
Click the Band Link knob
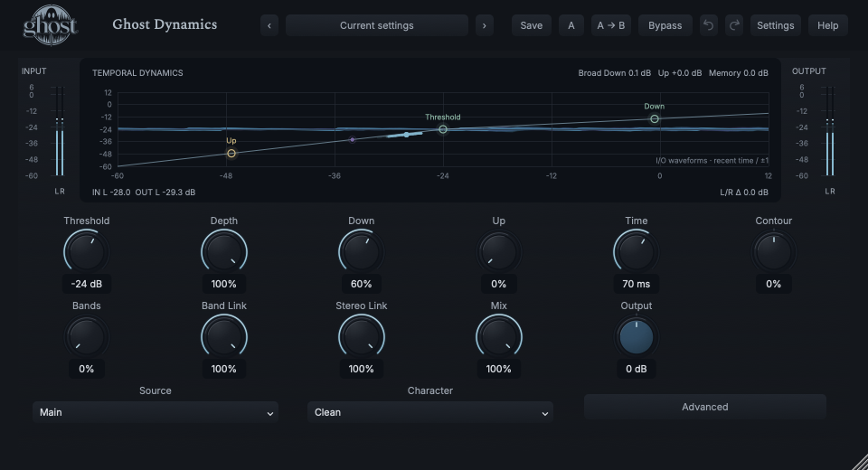click(x=223, y=337)
